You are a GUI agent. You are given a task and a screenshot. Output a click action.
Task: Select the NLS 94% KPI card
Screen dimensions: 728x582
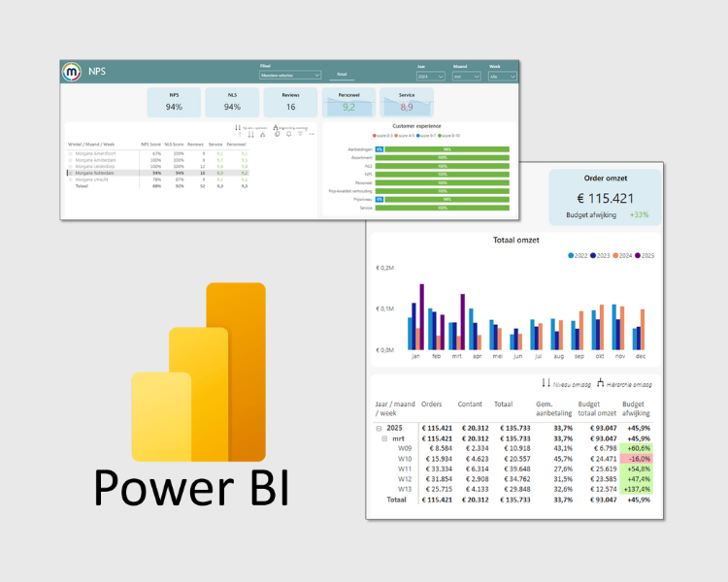pyautogui.click(x=232, y=102)
